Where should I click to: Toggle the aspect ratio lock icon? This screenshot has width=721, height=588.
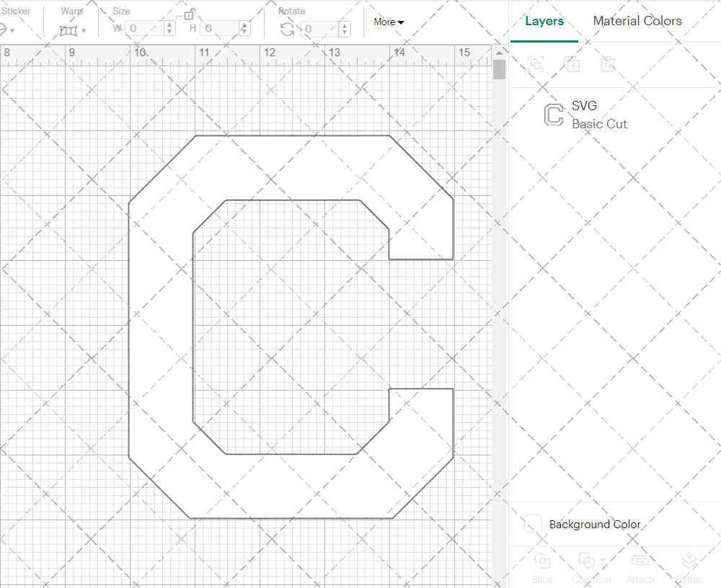coord(188,14)
